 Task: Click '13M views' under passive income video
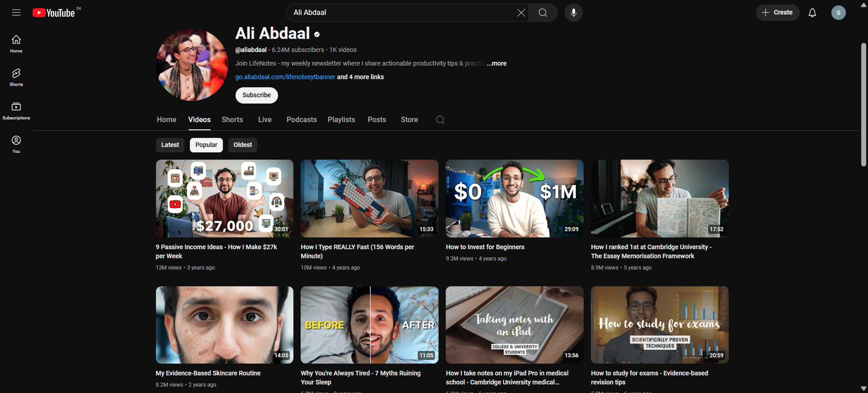pos(168,268)
